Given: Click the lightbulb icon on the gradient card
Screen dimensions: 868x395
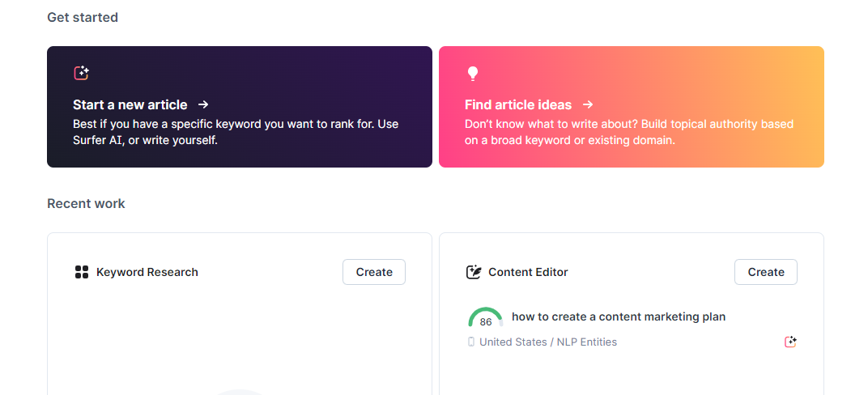Looking at the screenshot, I should (x=473, y=74).
